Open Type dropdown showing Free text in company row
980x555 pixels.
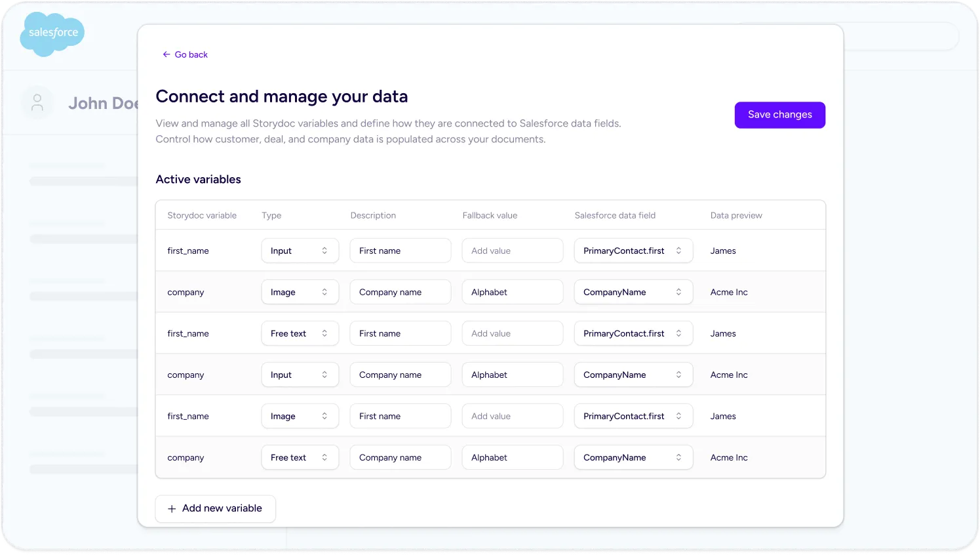pos(300,457)
